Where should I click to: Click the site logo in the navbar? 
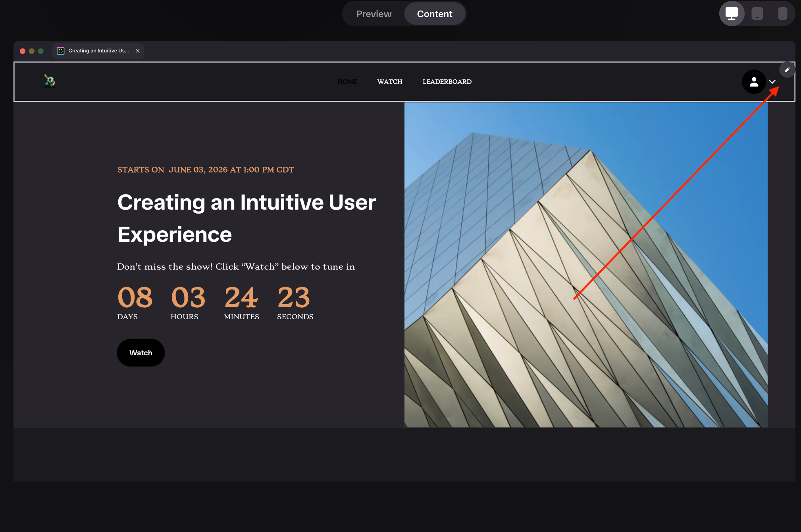click(50, 81)
